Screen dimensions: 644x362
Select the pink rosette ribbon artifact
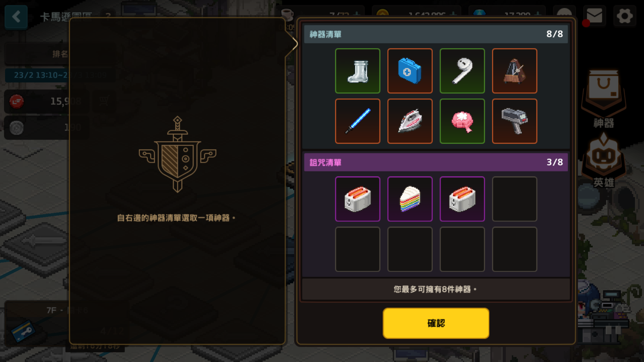(462, 121)
